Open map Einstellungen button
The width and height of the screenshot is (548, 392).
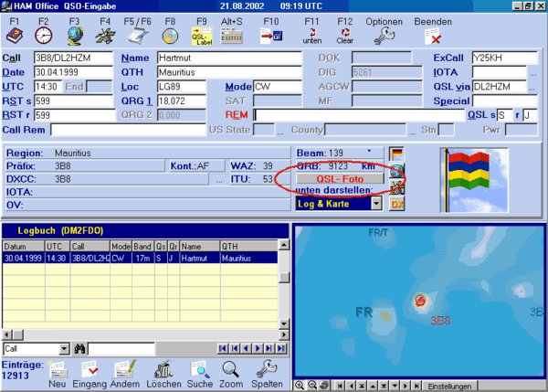pos(449,386)
